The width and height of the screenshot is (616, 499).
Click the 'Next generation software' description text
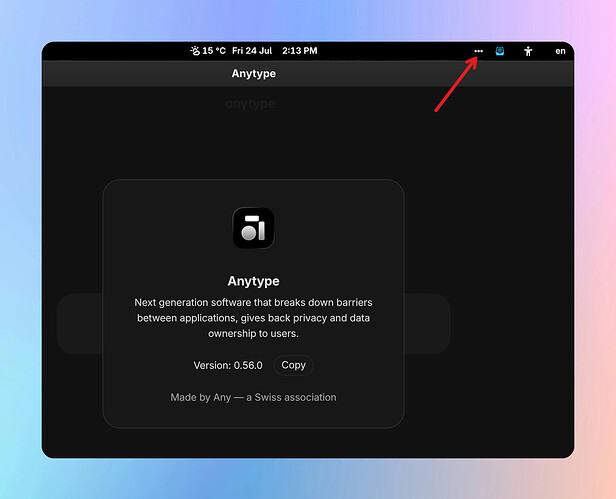click(x=253, y=318)
